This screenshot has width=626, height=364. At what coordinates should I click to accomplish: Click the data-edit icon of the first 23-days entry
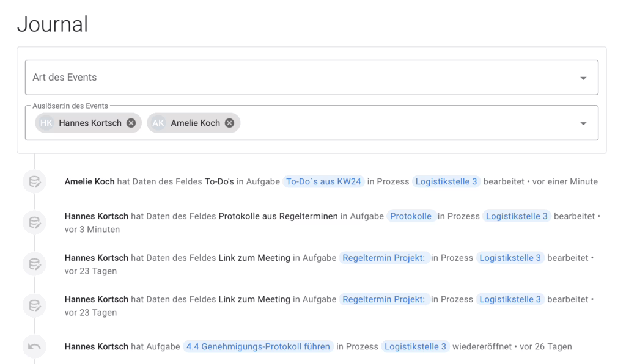click(35, 264)
